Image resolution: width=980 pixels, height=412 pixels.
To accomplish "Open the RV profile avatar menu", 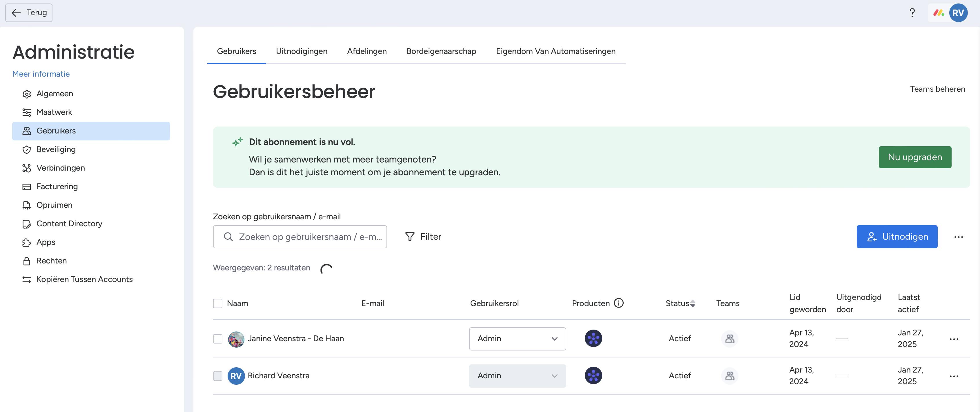I will tap(958, 13).
